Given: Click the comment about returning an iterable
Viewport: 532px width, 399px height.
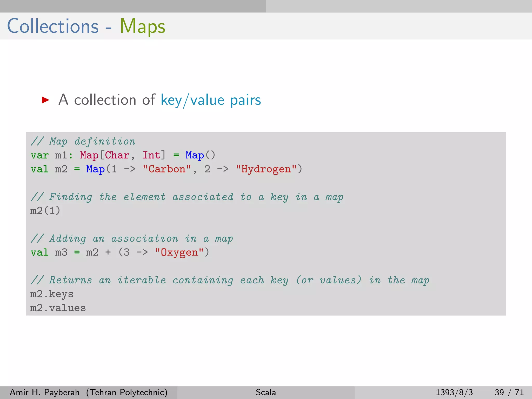Looking at the screenshot, I should pos(230,280).
